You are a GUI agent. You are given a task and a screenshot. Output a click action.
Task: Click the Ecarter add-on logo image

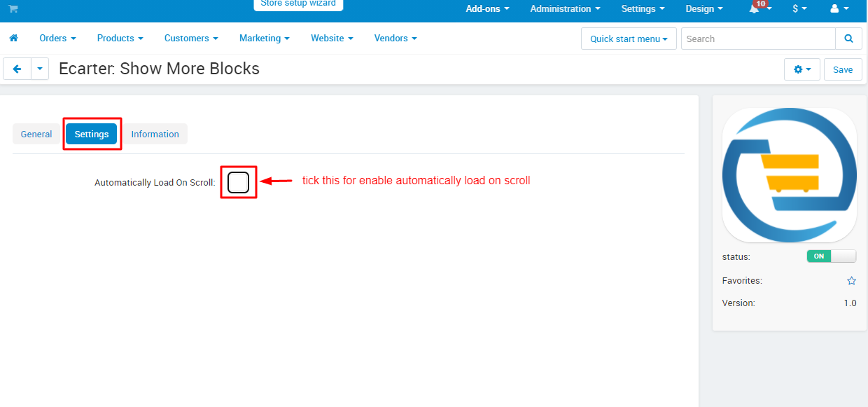coord(790,175)
